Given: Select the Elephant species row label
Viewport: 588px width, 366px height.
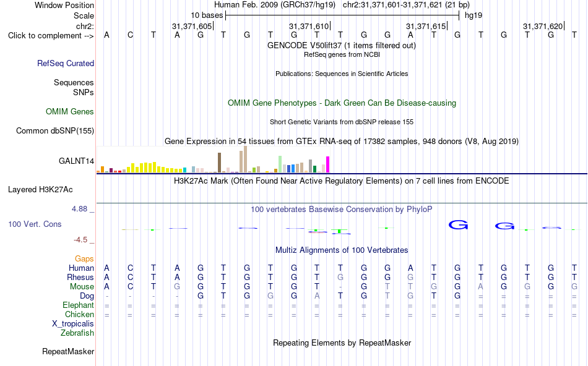Looking at the screenshot, I should 79,305.
